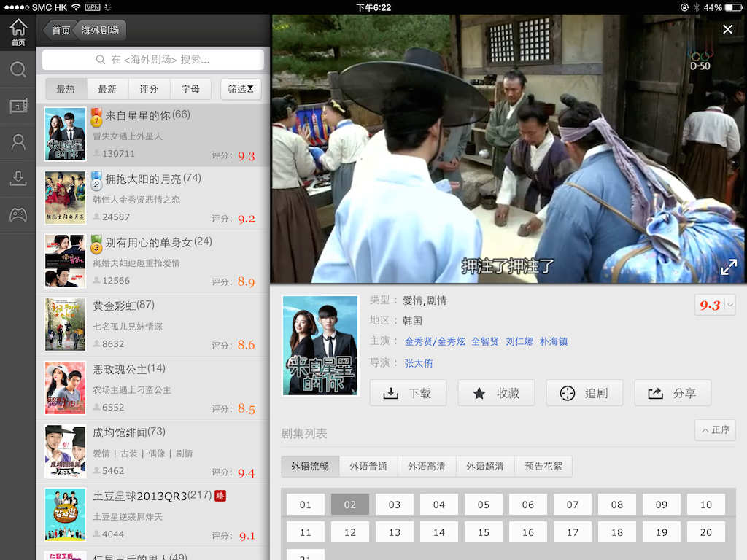Screen dimensions: 747x560
Task: Open 别有用心的单身女 poster thumbnail
Action: tap(65, 261)
